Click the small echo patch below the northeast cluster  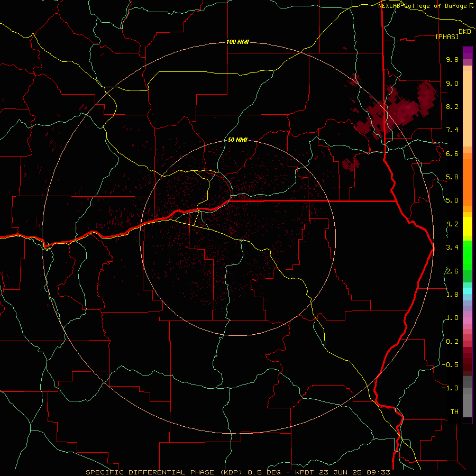351,164
